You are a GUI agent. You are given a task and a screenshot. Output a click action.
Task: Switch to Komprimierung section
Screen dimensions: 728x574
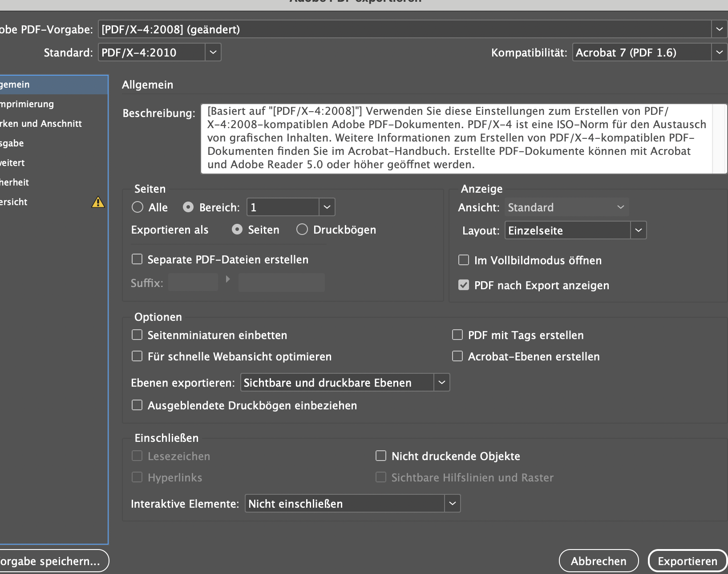click(x=54, y=104)
